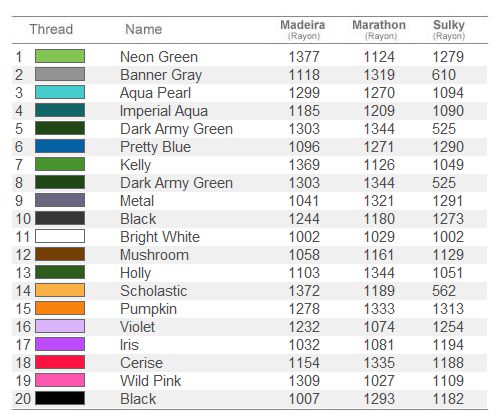
Task: Select the Cerise red swatch
Action: [60, 362]
